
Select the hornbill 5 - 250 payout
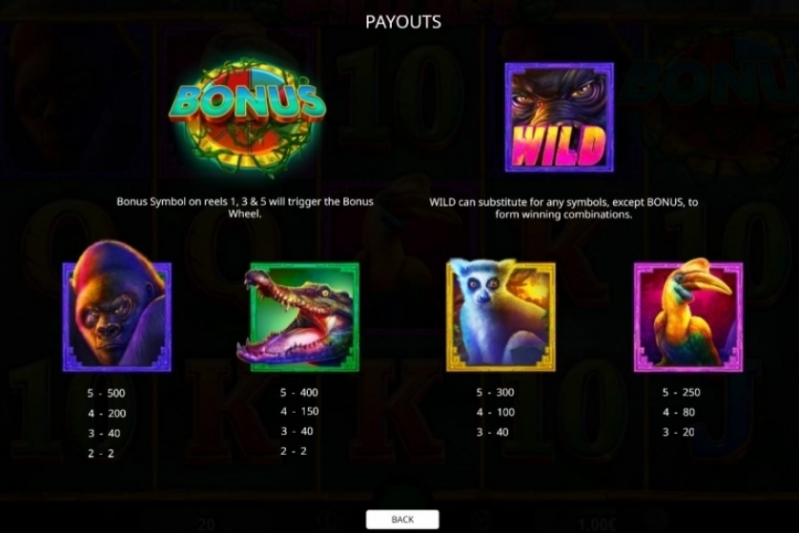point(681,392)
